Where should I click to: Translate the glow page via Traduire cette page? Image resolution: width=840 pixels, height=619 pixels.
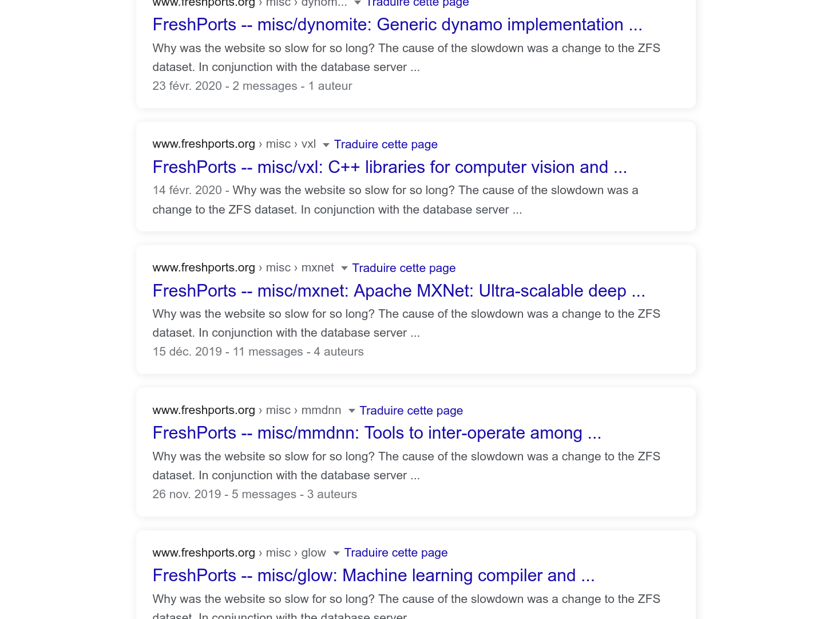coord(395,553)
